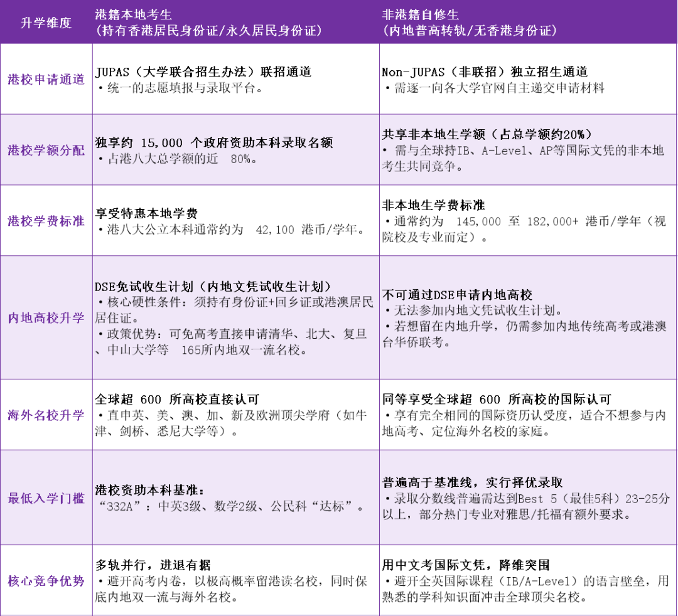This screenshot has width=678, height=616.
Task: Click text about IB、A-Level、AP competition
Action: pos(523,159)
